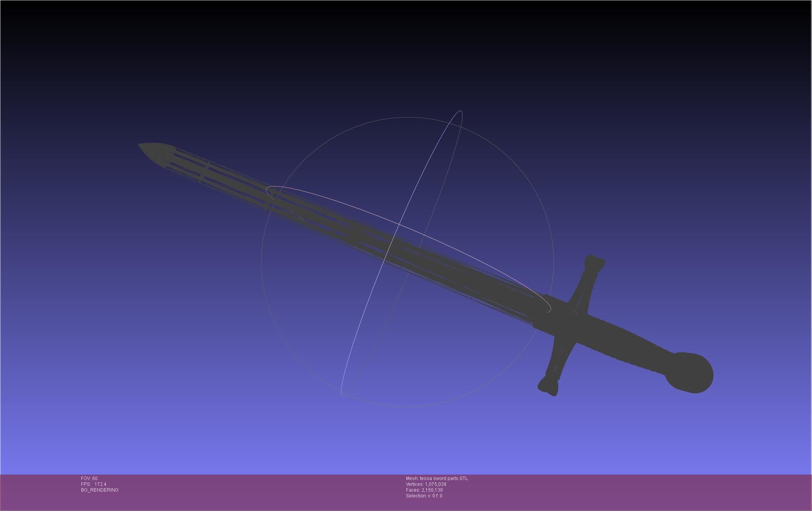Screen dimensions: 812x511
Task: Click the 'Vertices: 1,075,039' count
Action: coord(426,484)
